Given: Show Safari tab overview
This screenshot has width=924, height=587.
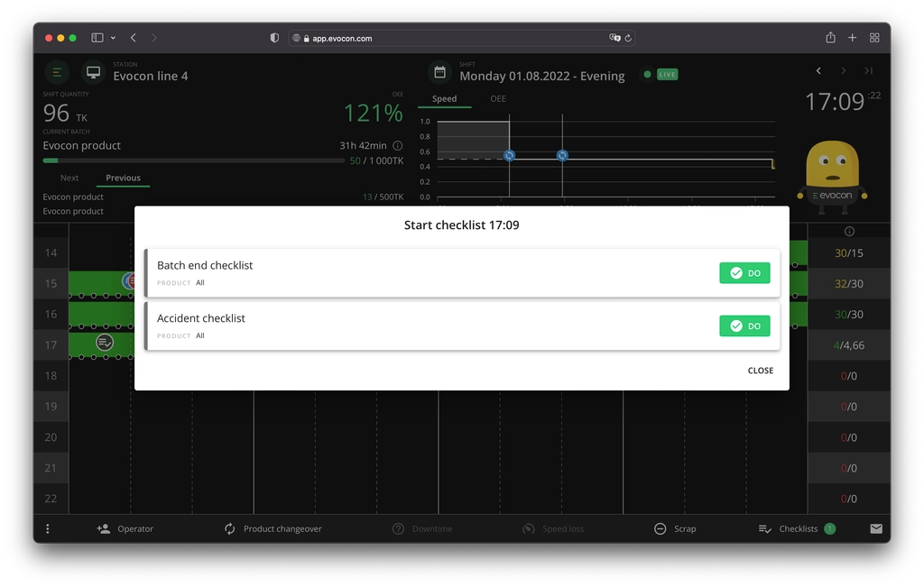Looking at the screenshot, I should coord(874,38).
